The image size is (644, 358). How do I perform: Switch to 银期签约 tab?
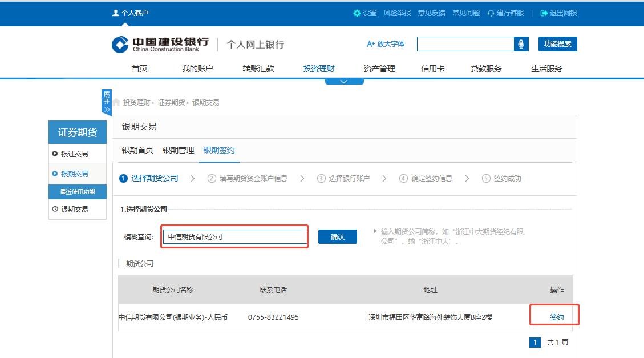[x=219, y=150]
